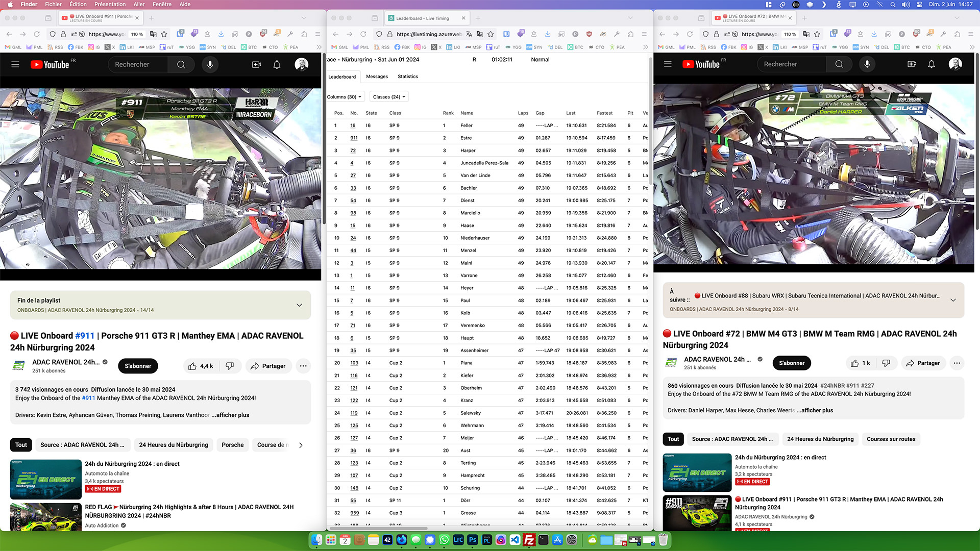Show bookmarks overflow chevron in left browser
Image resolution: width=980 pixels, height=551 pixels.
click(x=319, y=47)
